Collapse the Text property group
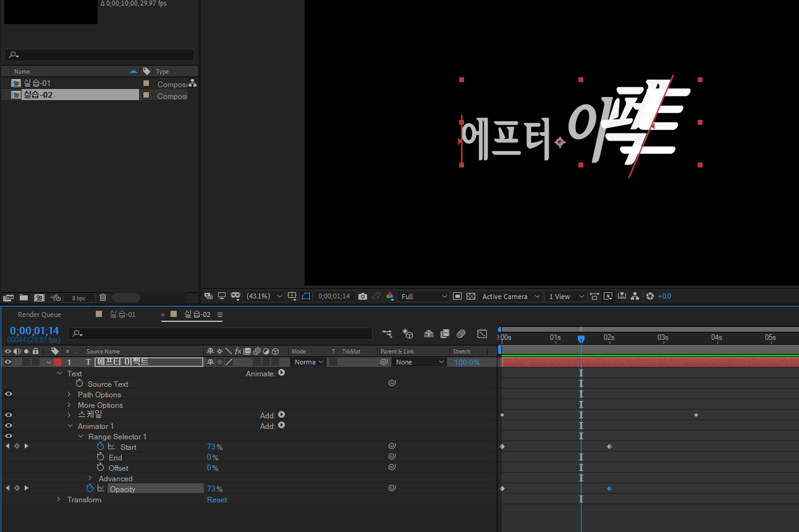 click(59, 373)
